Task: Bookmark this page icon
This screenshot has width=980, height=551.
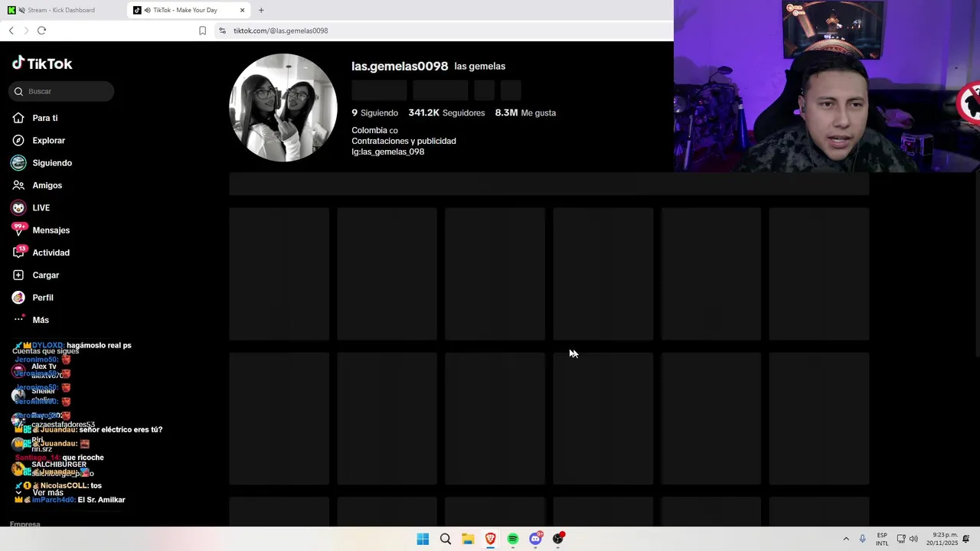Action: tap(202, 31)
